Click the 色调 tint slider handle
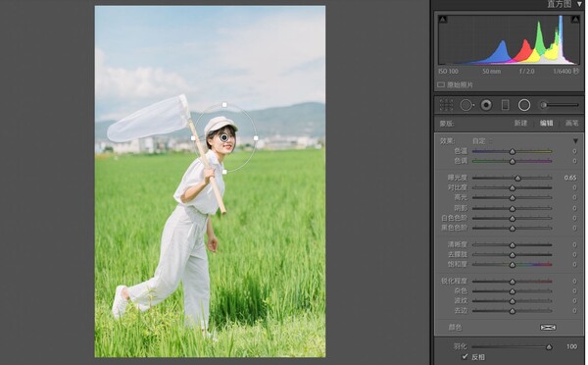 click(513, 161)
